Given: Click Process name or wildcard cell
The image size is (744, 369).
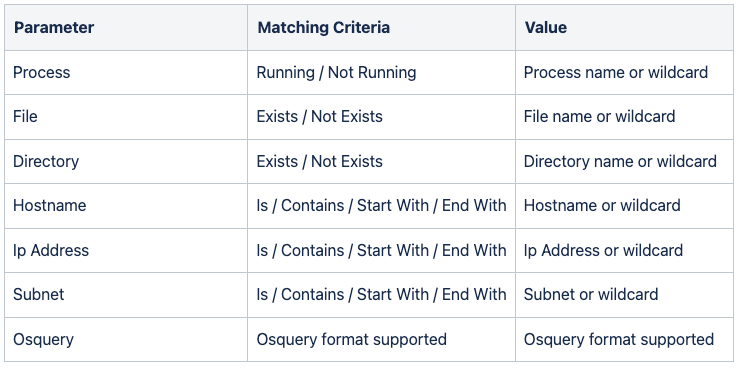Looking at the screenshot, I should [624, 73].
